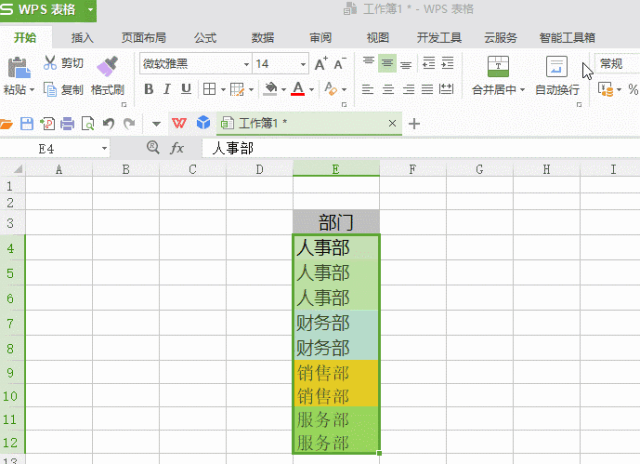Click the currency format coins icon
This screenshot has width=640, height=464.
pyautogui.click(x=606, y=89)
